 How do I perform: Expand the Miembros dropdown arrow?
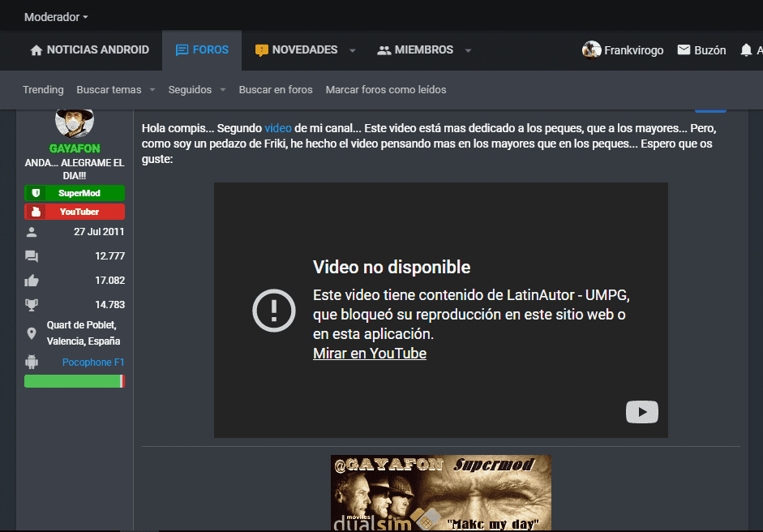point(468,50)
